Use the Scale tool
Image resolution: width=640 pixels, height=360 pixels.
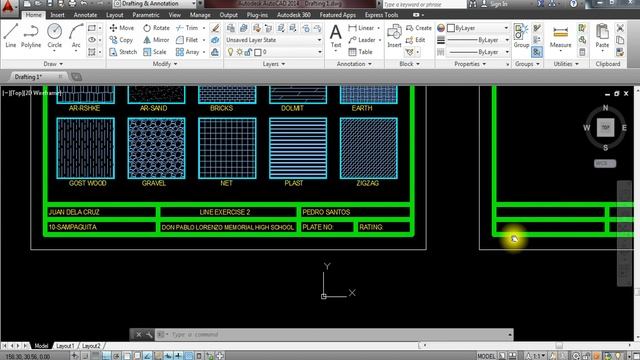pyautogui.click(x=155, y=52)
